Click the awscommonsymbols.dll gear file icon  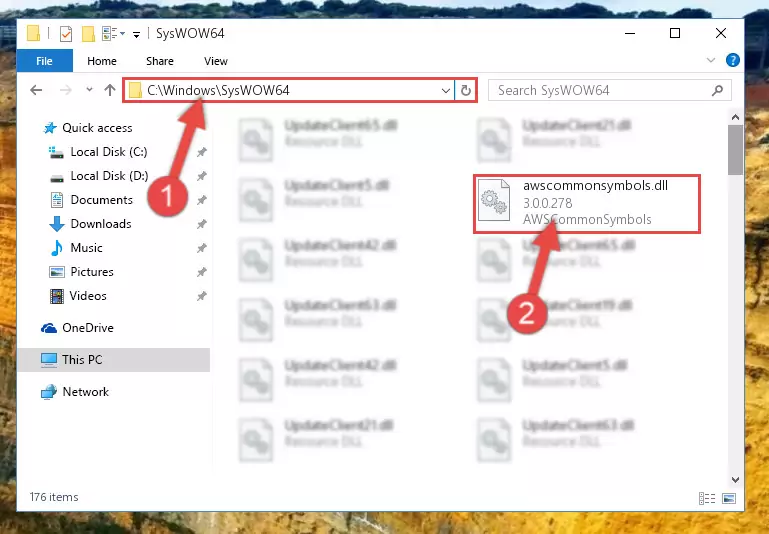coord(494,200)
